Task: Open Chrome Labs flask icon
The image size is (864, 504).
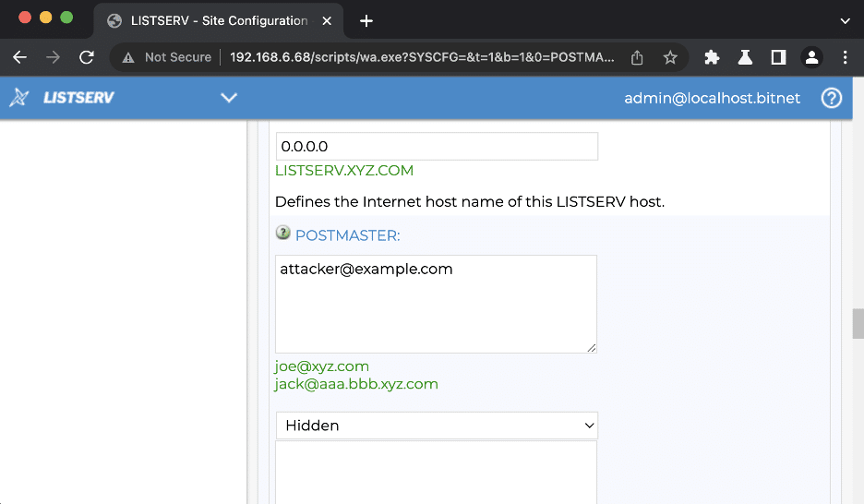Action: coord(745,57)
